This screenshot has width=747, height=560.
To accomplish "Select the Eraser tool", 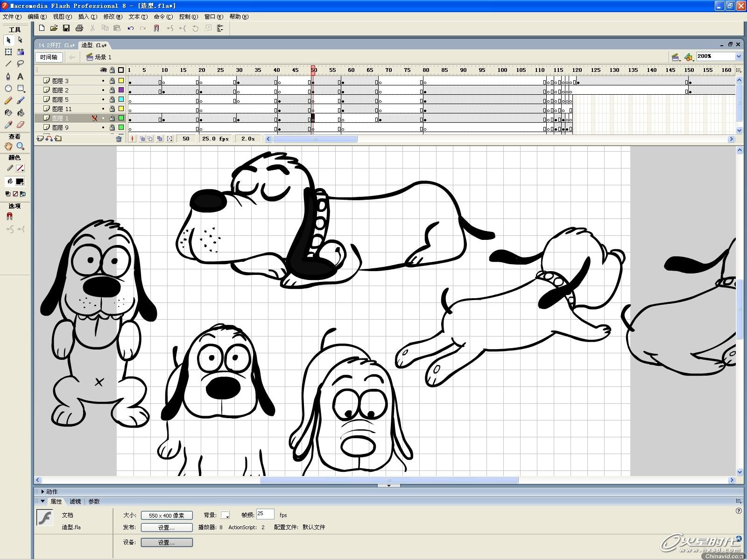I will (x=21, y=125).
